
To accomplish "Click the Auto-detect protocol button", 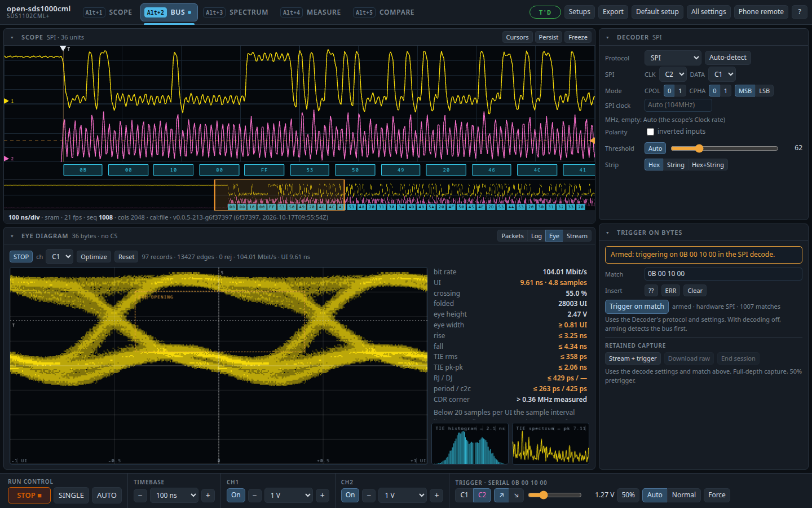I will point(727,58).
